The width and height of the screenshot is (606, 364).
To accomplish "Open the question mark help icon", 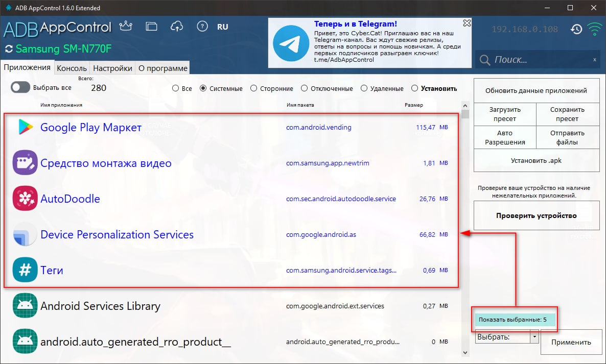I will [202, 26].
